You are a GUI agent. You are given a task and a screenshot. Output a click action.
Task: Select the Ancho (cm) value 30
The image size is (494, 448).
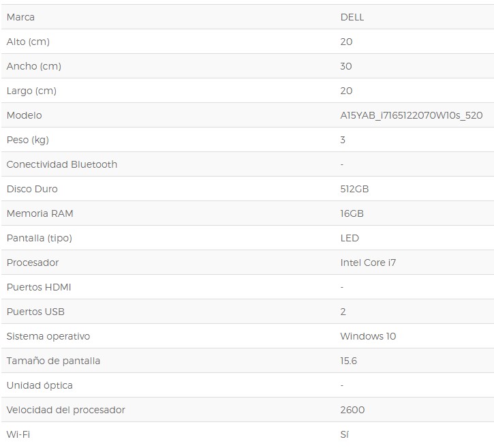[x=346, y=66]
